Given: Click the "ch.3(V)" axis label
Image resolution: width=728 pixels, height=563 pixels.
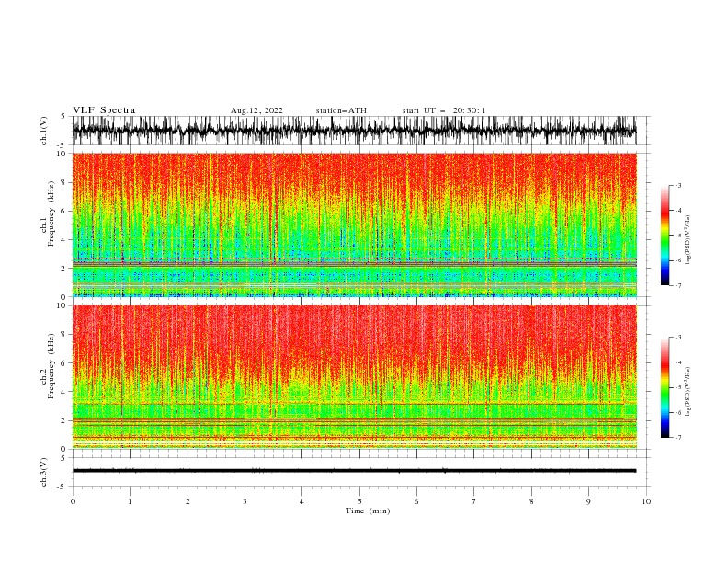Looking at the screenshot, I should click(x=44, y=472).
